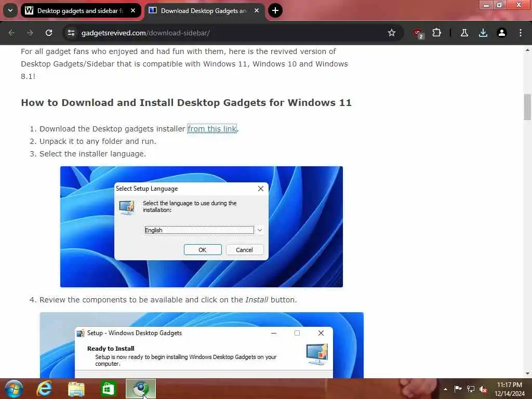Viewport: 532px width, 399px height.
Task: Open the profile avatar menu
Action: (502, 33)
